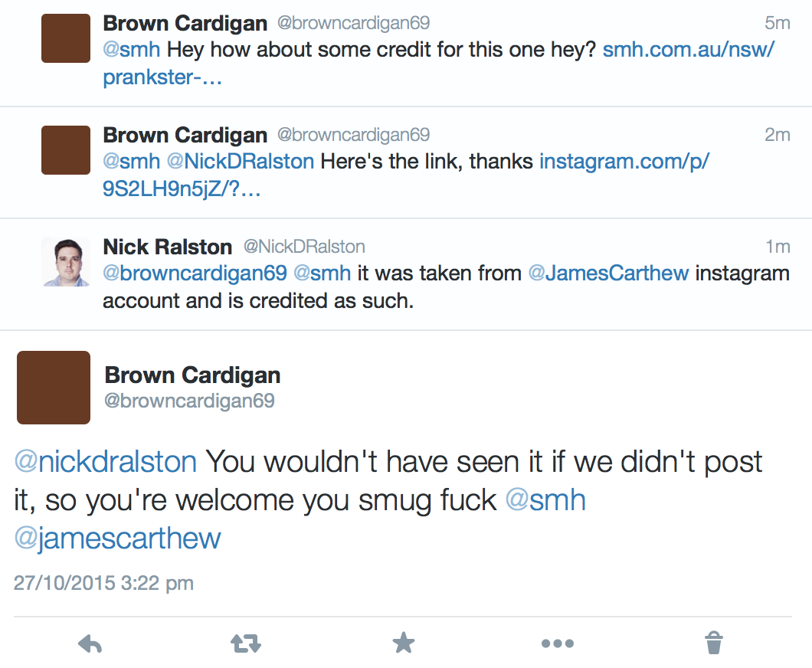Click the 27/10/2015 3:22 pm timestamp
This screenshot has width=812, height=668.
point(103,583)
